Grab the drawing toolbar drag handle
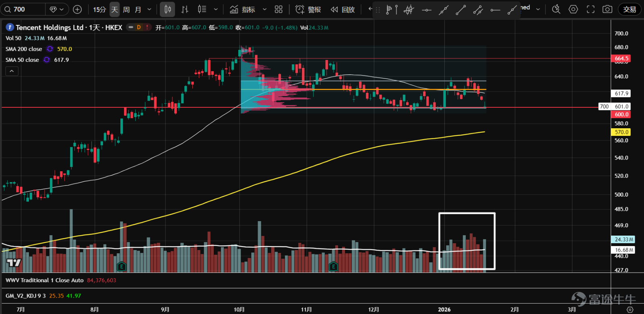This screenshot has height=314, width=644. click(x=378, y=10)
